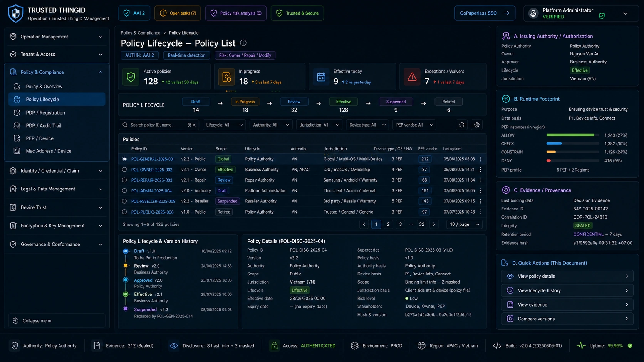Clear search with the X icon

coord(194,125)
